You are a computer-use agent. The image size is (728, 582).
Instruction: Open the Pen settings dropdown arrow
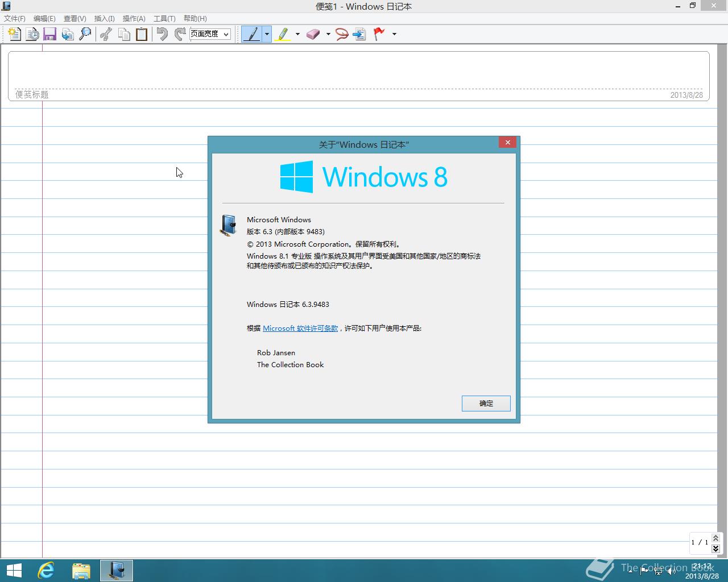(267, 34)
